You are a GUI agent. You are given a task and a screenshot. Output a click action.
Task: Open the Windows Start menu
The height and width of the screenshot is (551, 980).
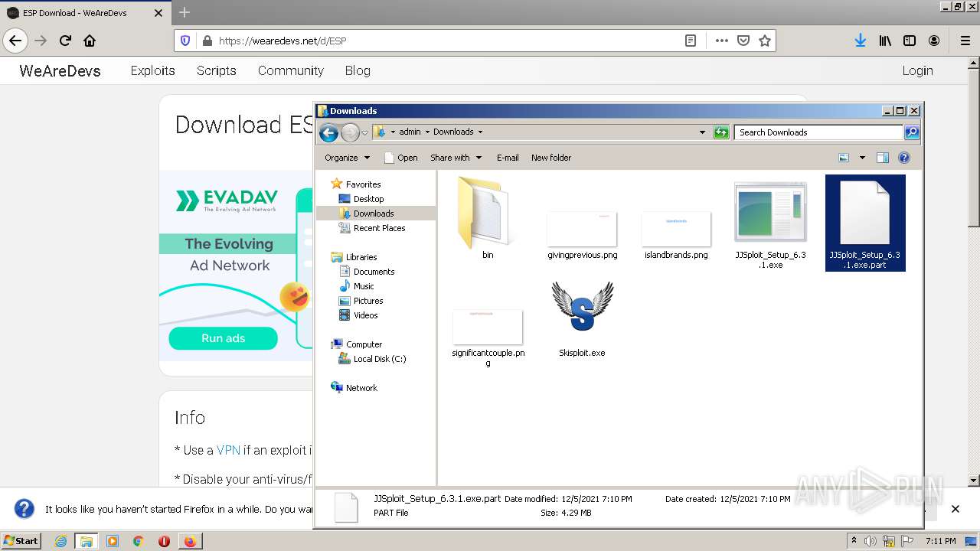21,540
